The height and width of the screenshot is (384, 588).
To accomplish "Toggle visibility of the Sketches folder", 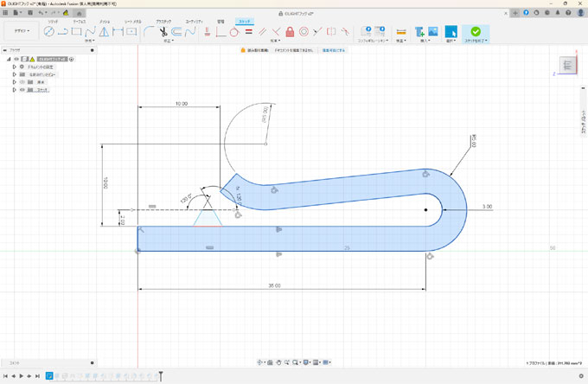I will click(x=22, y=89).
